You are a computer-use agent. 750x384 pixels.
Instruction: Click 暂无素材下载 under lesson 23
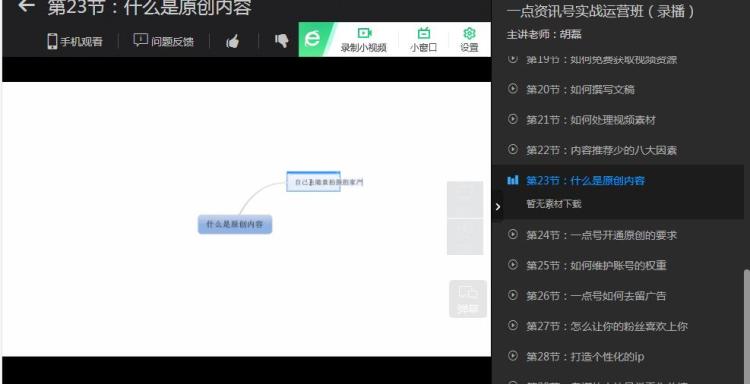coord(553,204)
